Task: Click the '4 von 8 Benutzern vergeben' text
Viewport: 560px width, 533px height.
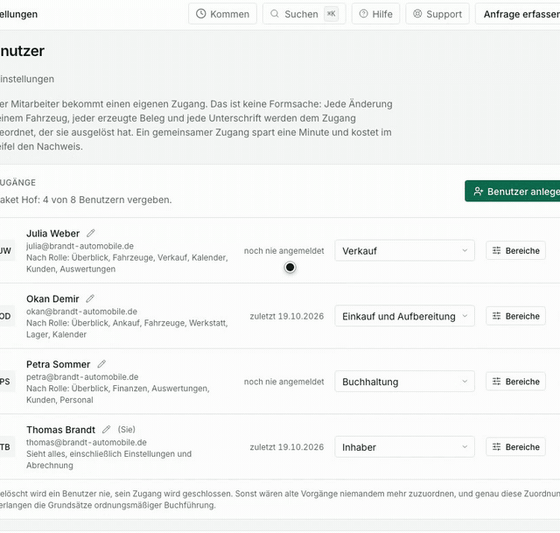Action: (107, 200)
